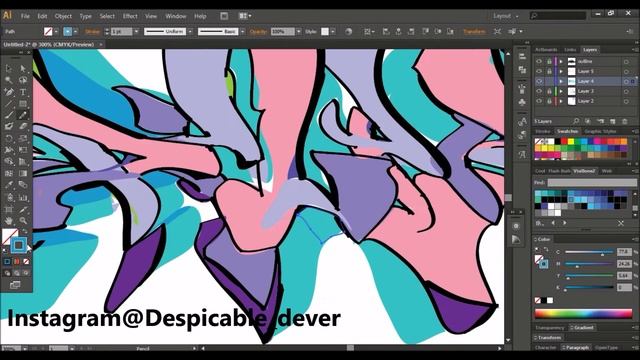Switch to the Graphic Styles tab
The width and height of the screenshot is (640, 360).
pyautogui.click(x=600, y=131)
